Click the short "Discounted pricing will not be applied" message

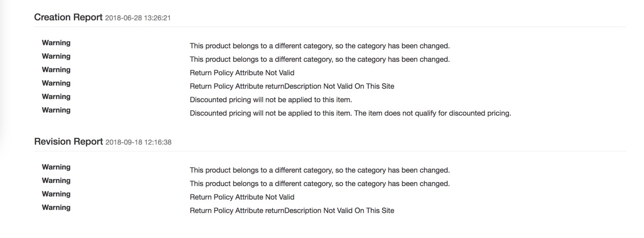pos(271,100)
